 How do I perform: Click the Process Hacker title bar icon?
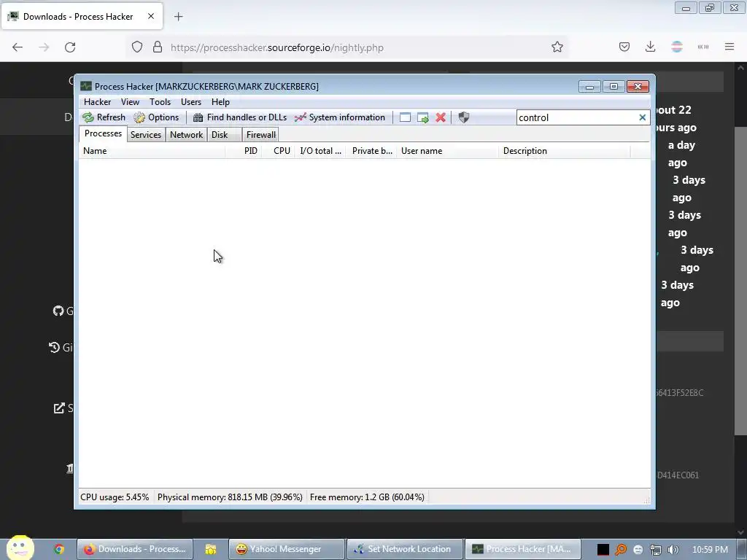point(86,86)
